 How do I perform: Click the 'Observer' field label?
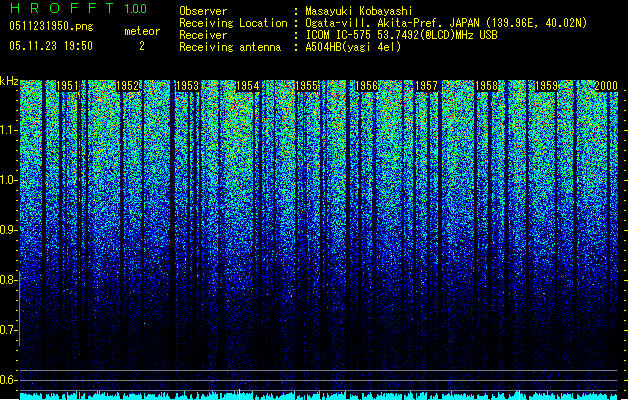(203, 11)
